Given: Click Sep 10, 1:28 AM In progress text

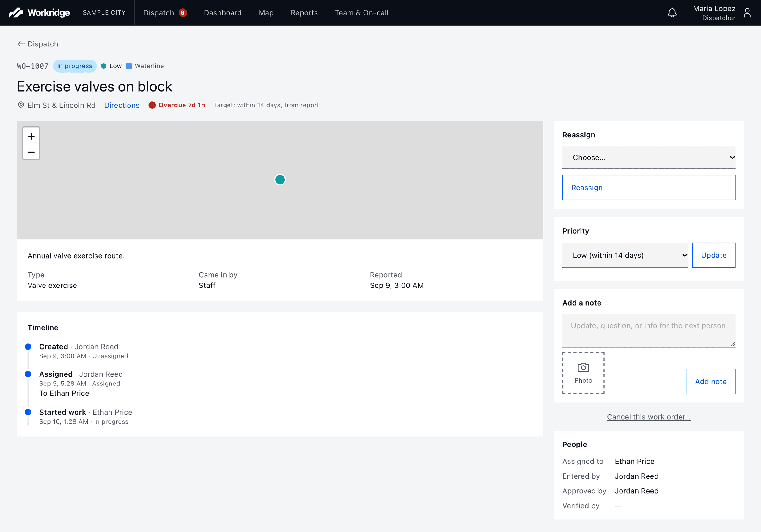Looking at the screenshot, I should point(84,422).
